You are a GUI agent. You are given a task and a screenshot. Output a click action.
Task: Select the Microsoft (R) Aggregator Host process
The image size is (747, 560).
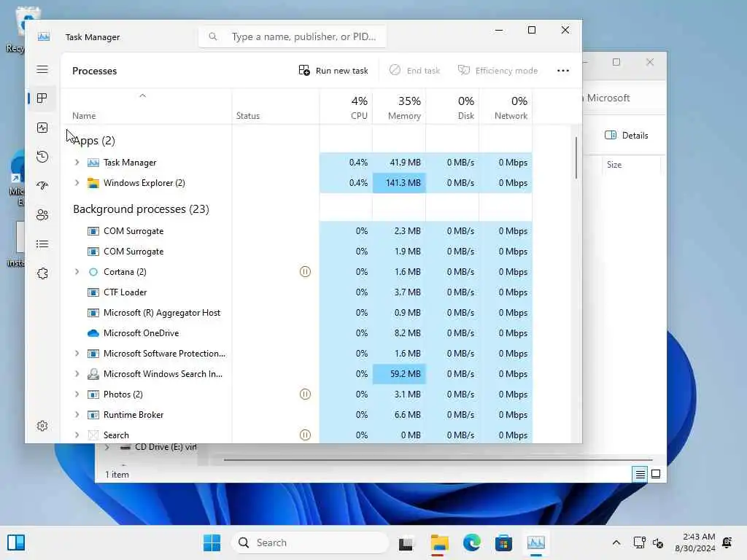point(297,313)
